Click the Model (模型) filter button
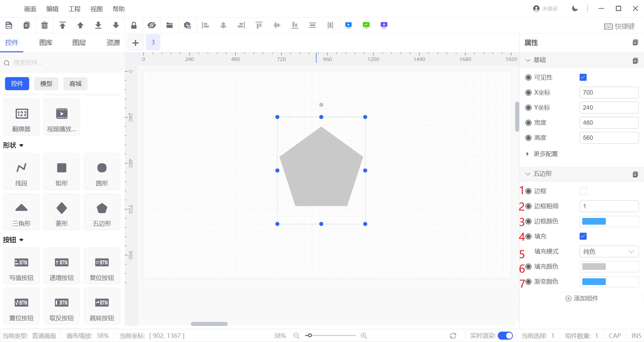 pyautogui.click(x=46, y=83)
